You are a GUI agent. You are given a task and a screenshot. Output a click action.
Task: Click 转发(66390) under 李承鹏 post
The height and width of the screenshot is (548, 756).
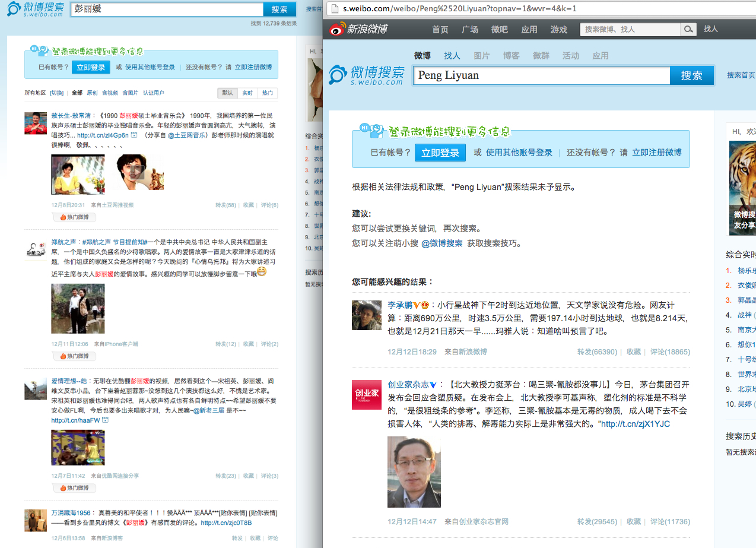click(x=597, y=352)
